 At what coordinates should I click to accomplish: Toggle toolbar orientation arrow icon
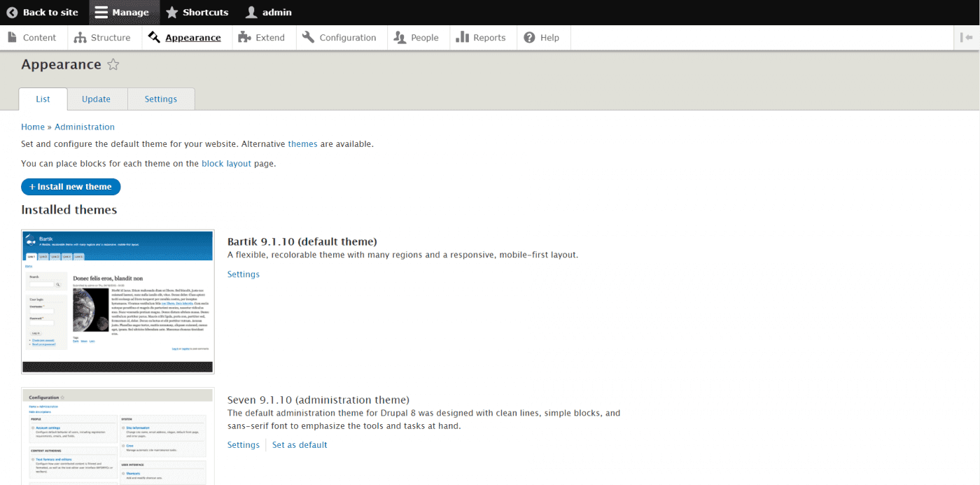(x=967, y=38)
